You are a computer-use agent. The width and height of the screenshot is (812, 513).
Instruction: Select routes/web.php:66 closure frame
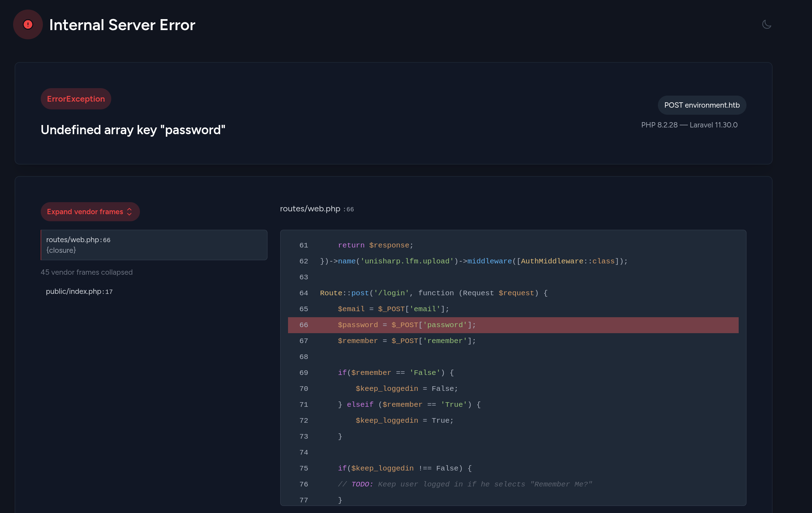point(154,245)
